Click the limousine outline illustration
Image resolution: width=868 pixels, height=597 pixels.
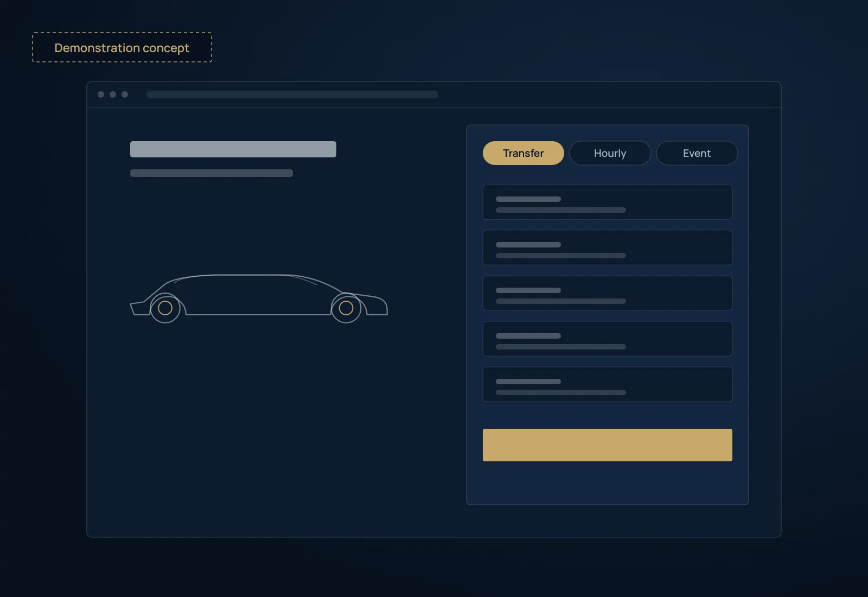(259, 298)
